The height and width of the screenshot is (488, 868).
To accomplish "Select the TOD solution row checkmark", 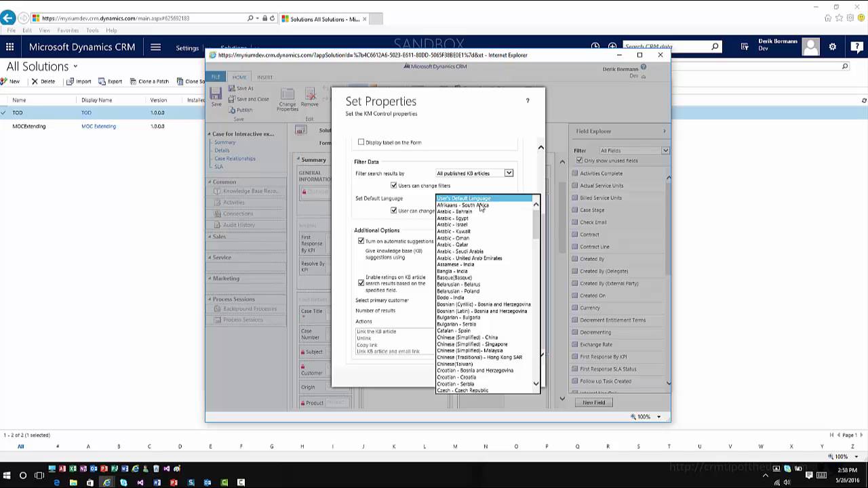I will click(x=3, y=113).
